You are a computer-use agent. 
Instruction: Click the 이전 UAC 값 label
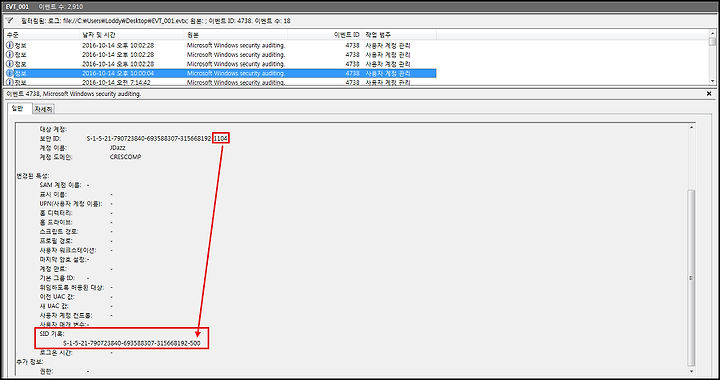(x=57, y=296)
